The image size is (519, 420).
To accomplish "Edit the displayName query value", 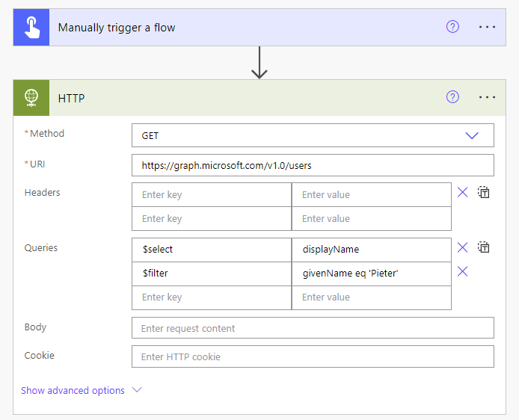I will click(x=372, y=250).
